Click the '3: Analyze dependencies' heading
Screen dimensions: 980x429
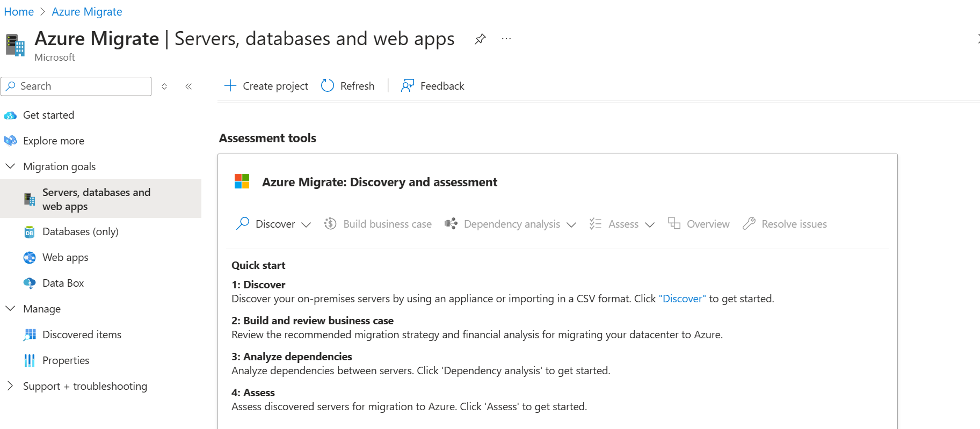click(x=292, y=357)
